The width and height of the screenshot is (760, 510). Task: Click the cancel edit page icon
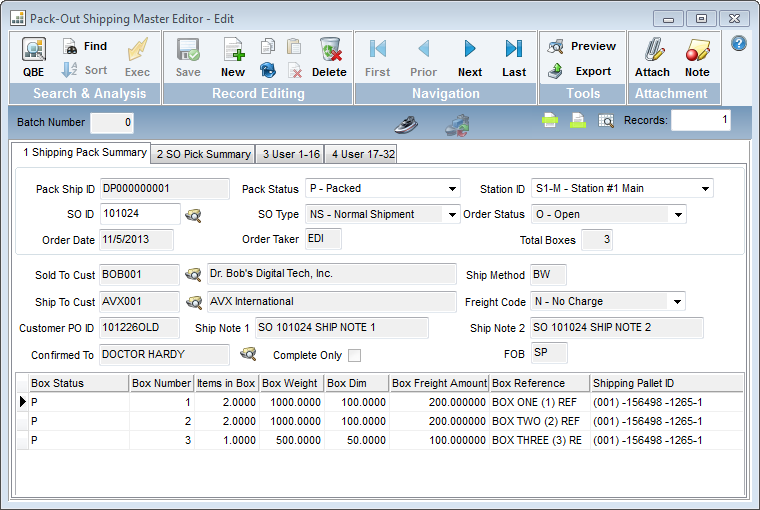click(294, 71)
